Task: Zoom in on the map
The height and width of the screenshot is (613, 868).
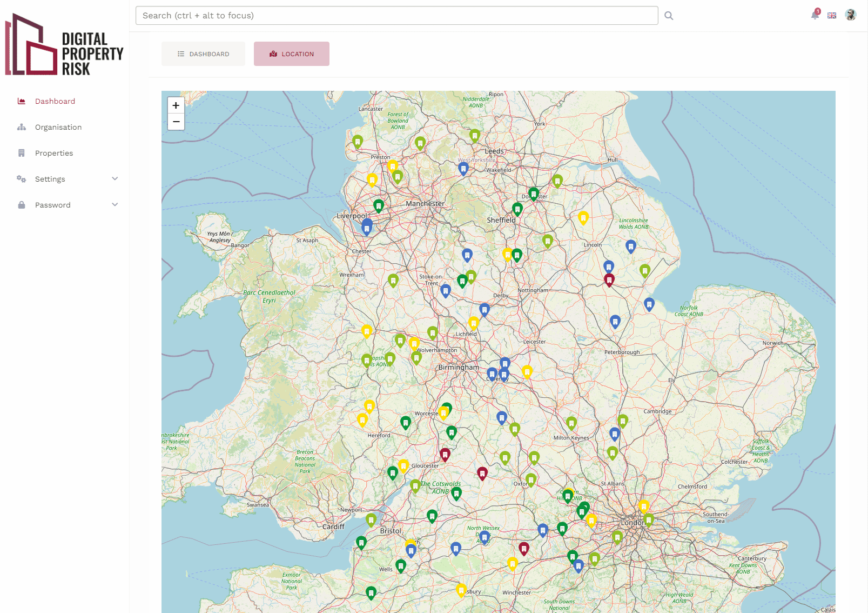Action: [x=176, y=105]
